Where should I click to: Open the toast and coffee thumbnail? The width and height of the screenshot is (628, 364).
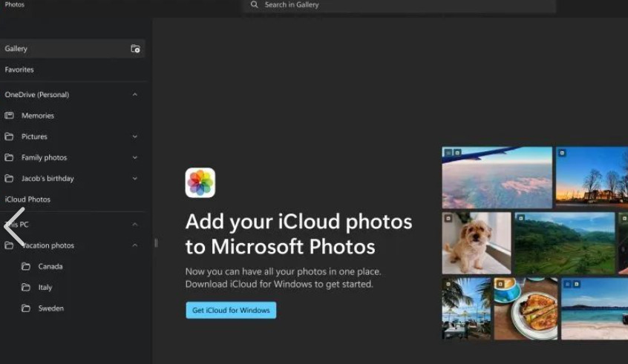(526, 309)
